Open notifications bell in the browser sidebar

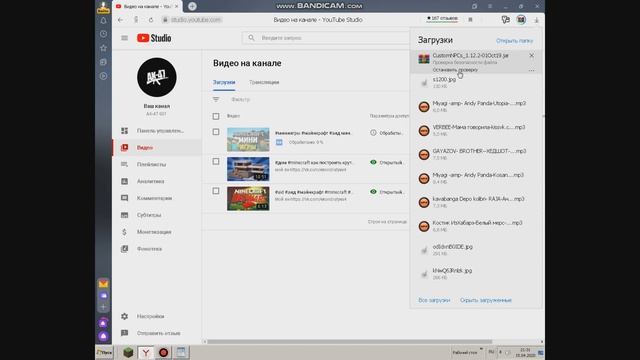click(103, 20)
